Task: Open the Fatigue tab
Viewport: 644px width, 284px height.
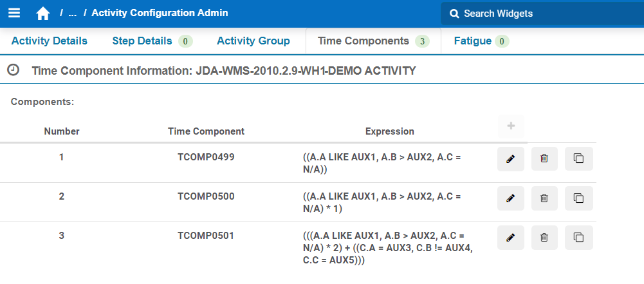Action: pos(473,41)
